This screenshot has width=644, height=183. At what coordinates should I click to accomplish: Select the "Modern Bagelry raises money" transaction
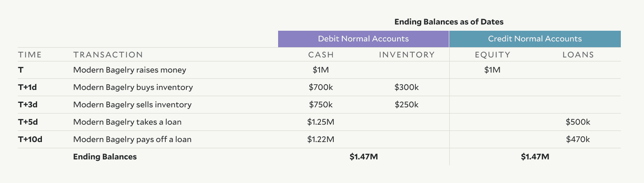click(x=130, y=70)
